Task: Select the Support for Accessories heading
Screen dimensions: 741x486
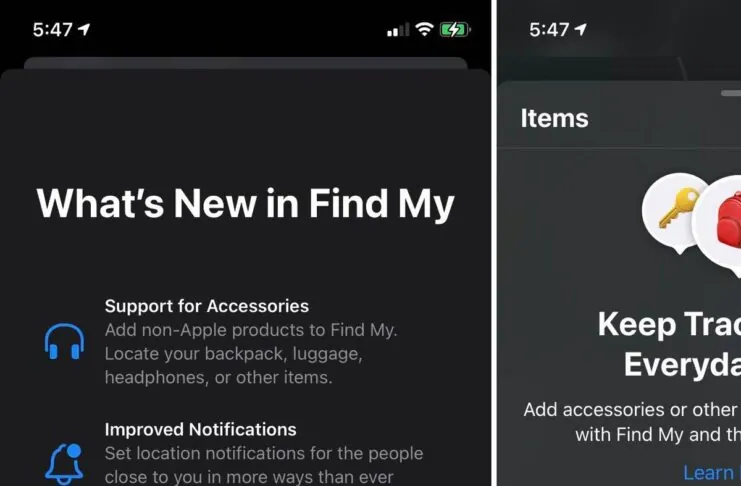Action: (x=207, y=306)
